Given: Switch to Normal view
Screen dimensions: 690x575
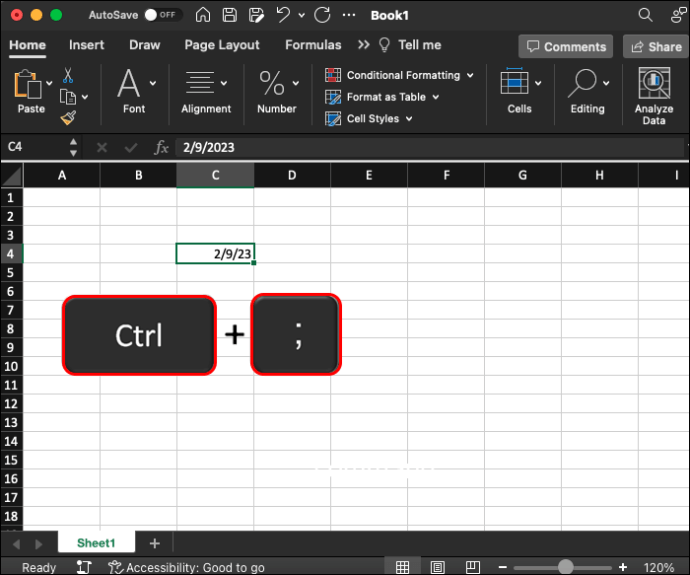Looking at the screenshot, I should tap(402, 567).
